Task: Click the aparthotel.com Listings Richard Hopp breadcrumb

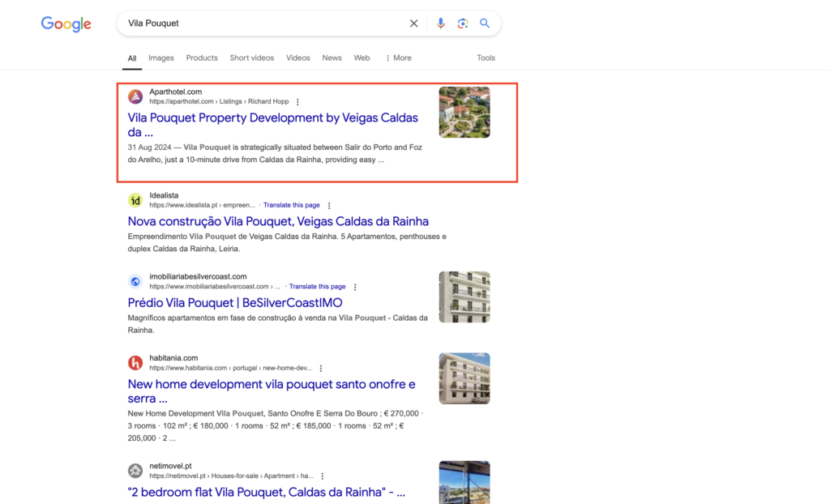Action: (219, 101)
